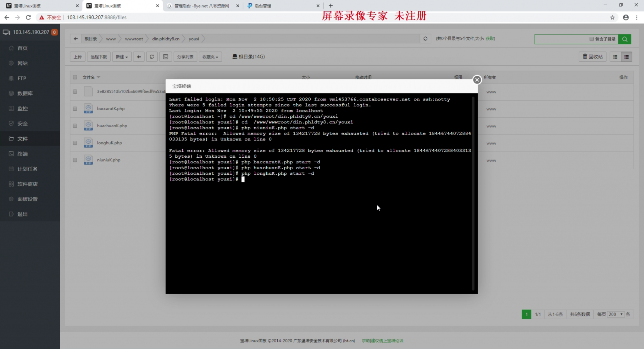Check the baccaratK.php file checkbox
Viewport: 644px width, 349px height.
click(x=75, y=109)
